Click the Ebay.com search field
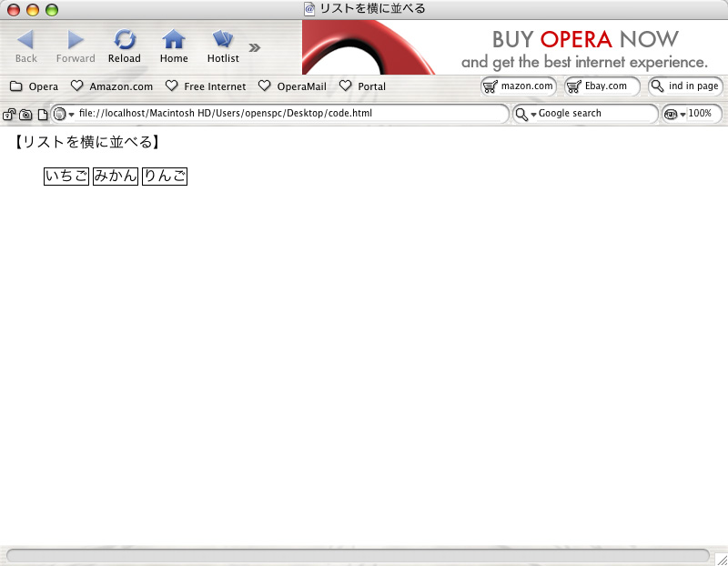728x566 pixels. pyautogui.click(x=602, y=86)
